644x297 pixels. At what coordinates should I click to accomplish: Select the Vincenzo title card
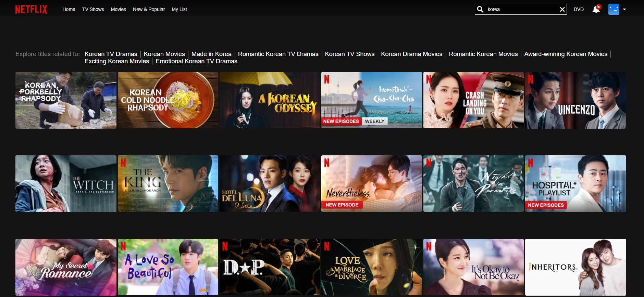(x=575, y=100)
